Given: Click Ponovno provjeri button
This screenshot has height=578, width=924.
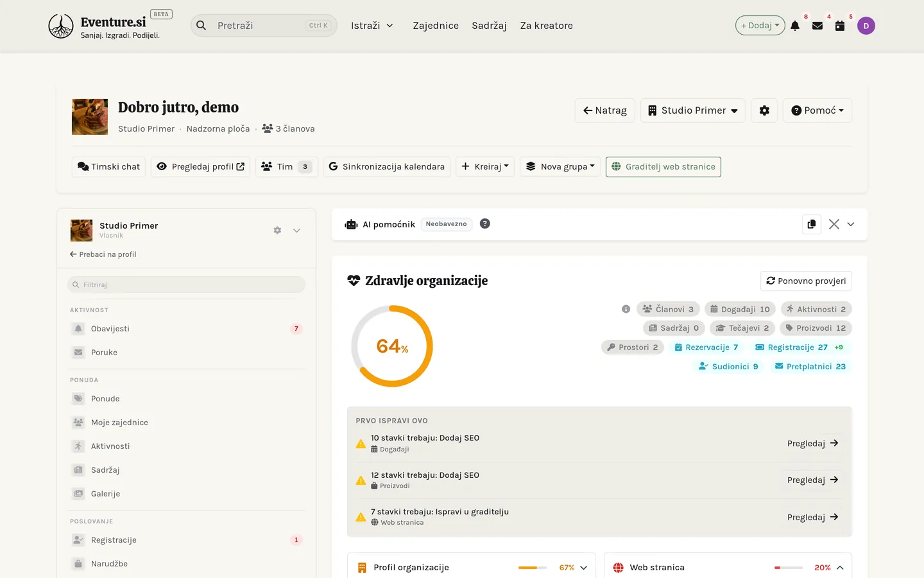Looking at the screenshot, I should 806,281.
